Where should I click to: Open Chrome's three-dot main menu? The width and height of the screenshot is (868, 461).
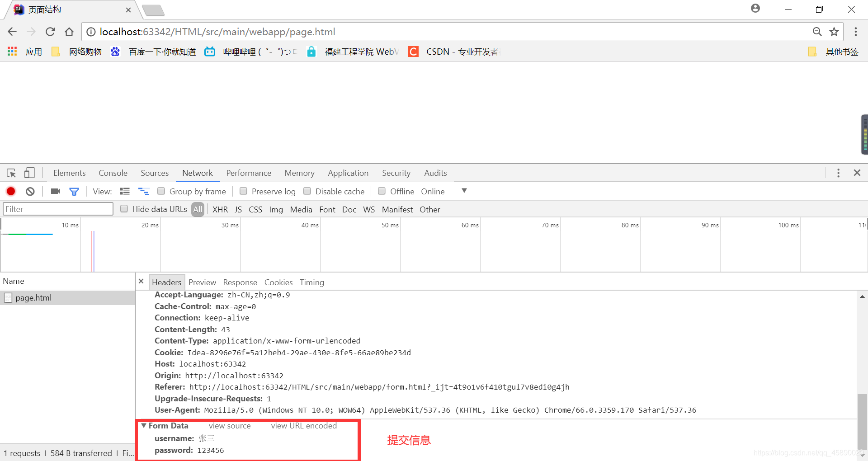[x=855, y=32]
